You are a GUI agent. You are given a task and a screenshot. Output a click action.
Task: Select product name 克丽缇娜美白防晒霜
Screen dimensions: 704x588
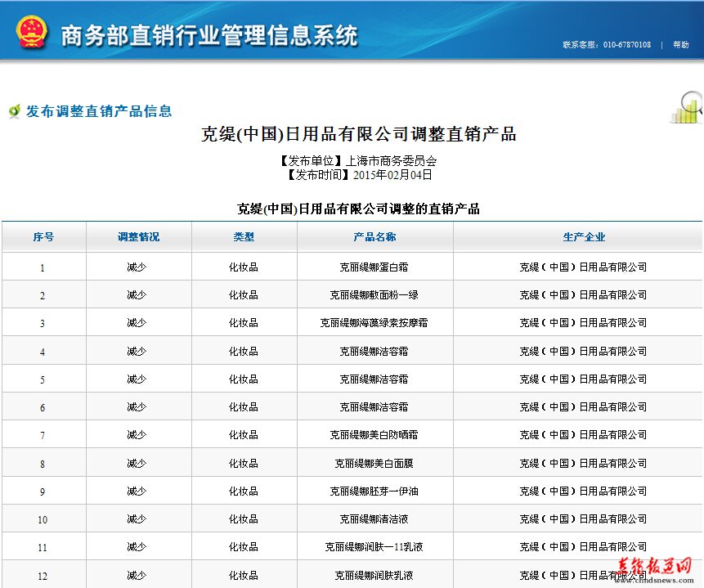pyautogui.click(x=374, y=435)
